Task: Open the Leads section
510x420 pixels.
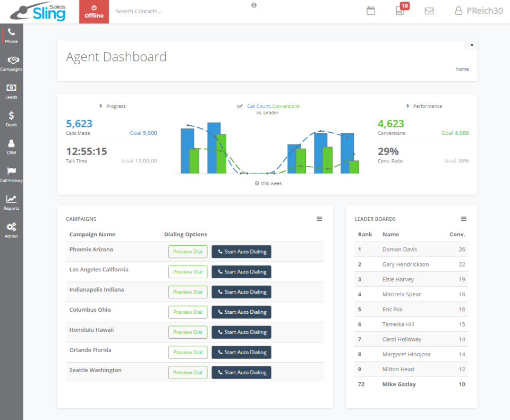Action: coord(11,91)
